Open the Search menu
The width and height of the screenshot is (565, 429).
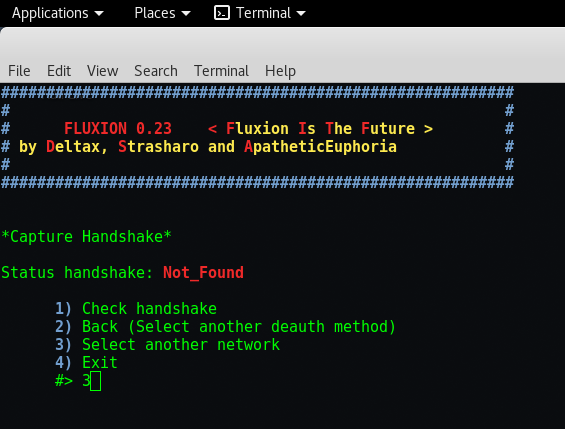click(x=156, y=71)
